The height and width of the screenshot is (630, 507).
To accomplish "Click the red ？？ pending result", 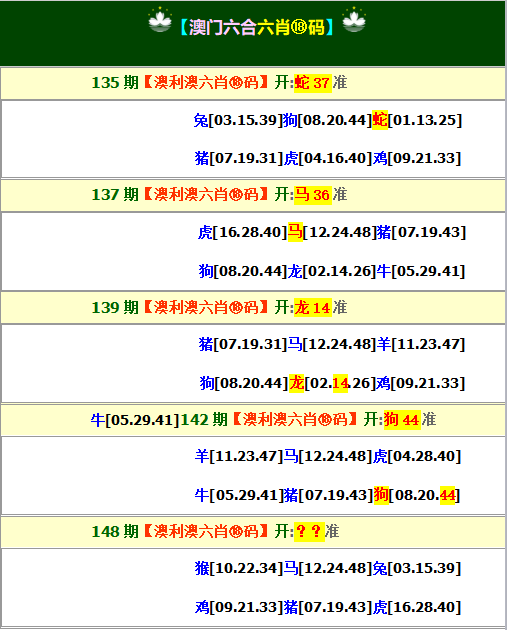I will [309, 532].
